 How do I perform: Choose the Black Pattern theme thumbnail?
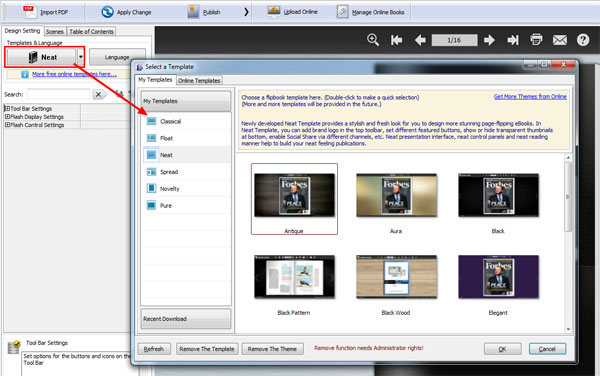point(294,277)
